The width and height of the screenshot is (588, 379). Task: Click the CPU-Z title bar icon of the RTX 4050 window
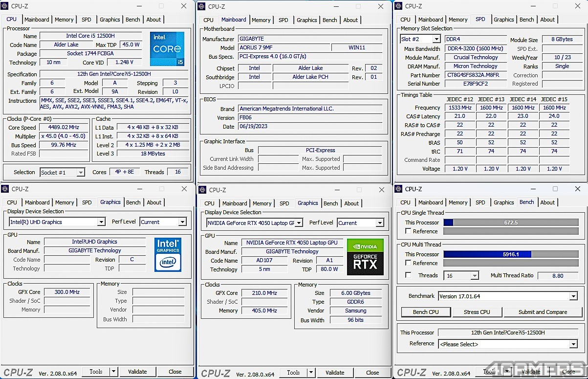(202, 190)
